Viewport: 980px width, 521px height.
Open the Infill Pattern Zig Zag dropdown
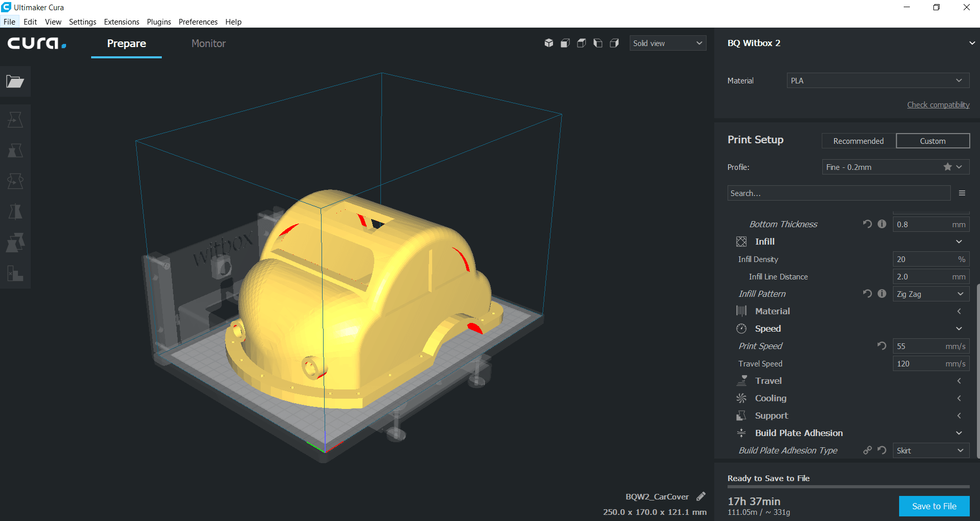pyautogui.click(x=931, y=294)
